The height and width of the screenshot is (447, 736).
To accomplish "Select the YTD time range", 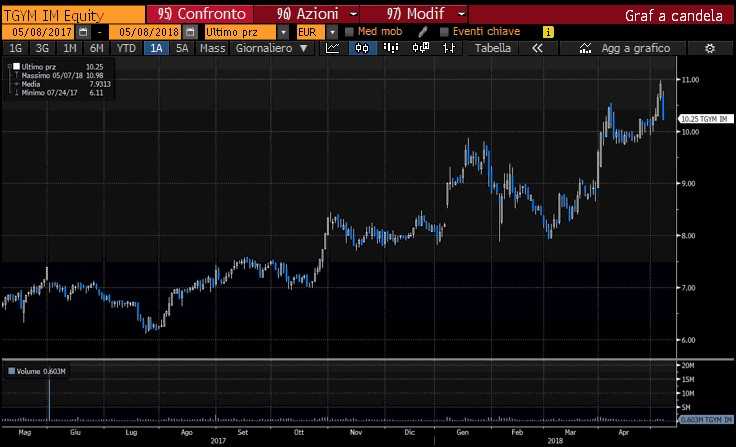I will click(x=126, y=48).
